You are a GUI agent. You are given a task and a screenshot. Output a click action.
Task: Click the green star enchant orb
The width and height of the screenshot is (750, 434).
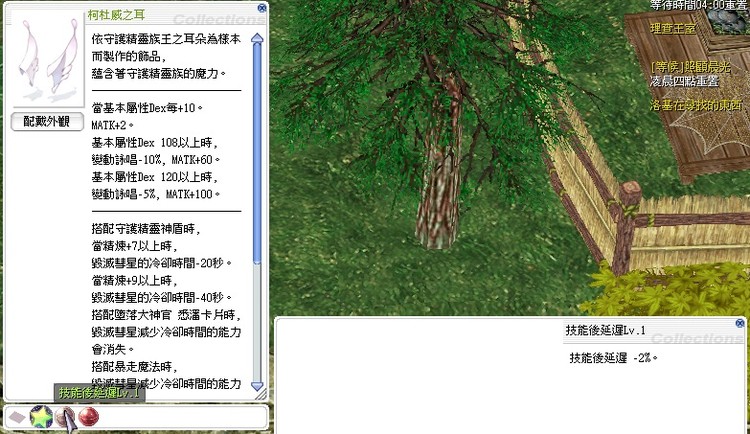pos(41,417)
